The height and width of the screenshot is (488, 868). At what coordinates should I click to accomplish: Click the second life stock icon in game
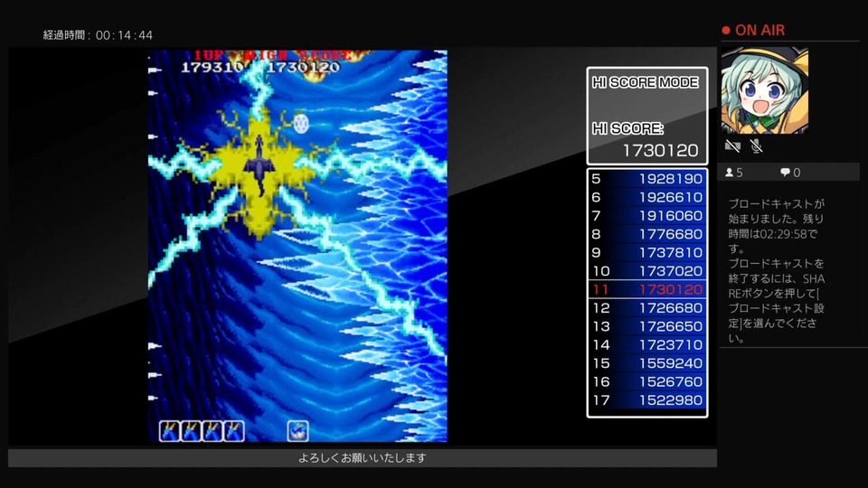point(191,430)
